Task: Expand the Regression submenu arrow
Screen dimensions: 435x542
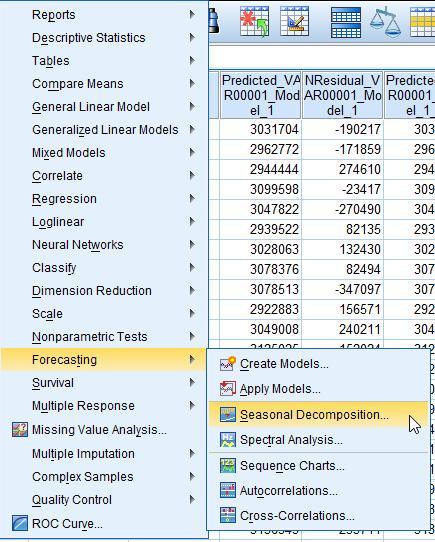Action: click(x=192, y=198)
